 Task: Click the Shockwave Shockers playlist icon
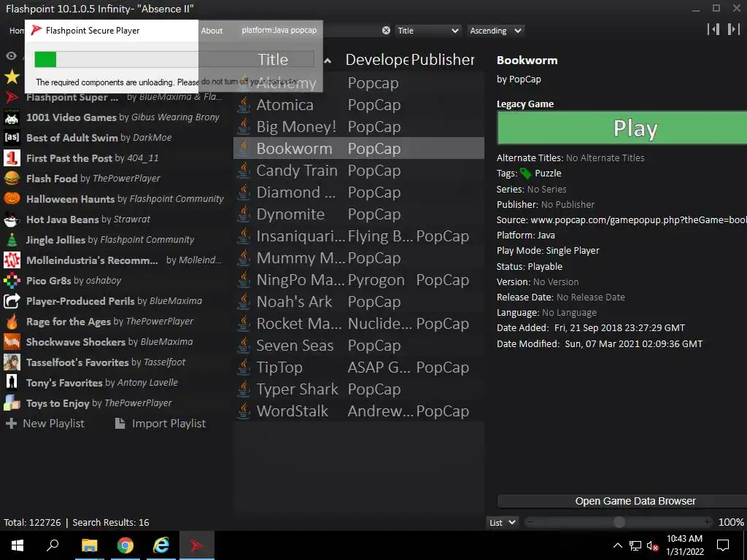(x=12, y=342)
